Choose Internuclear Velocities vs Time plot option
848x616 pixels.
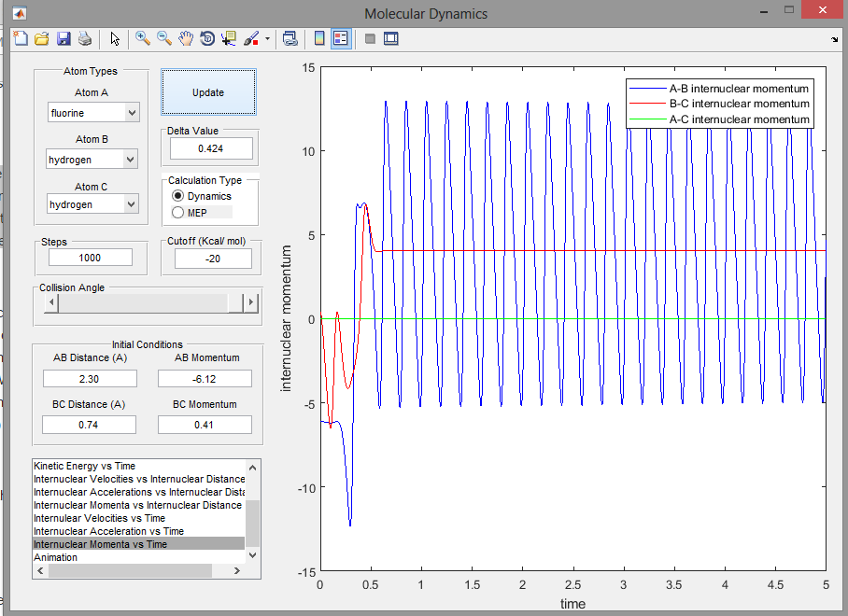(99, 518)
